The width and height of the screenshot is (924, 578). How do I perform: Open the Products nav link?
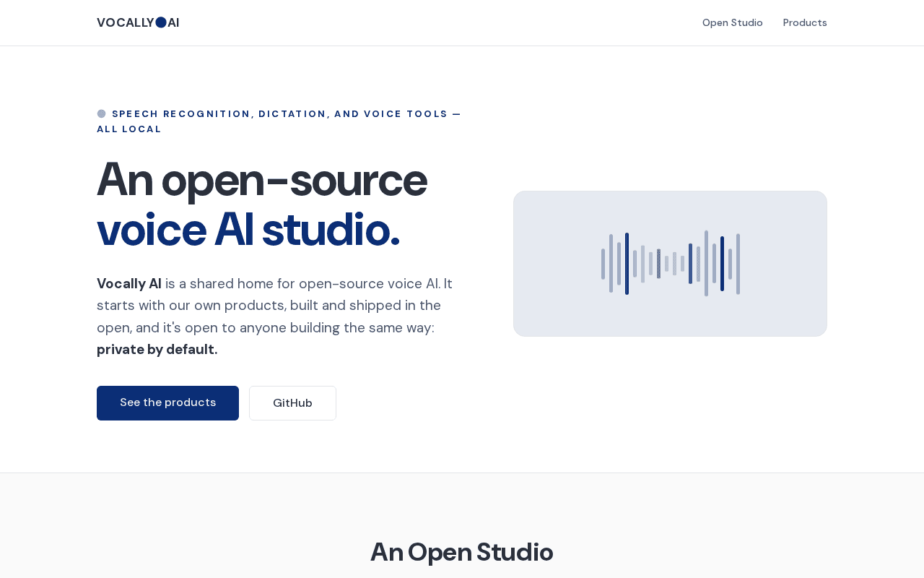(x=805, y=22)
